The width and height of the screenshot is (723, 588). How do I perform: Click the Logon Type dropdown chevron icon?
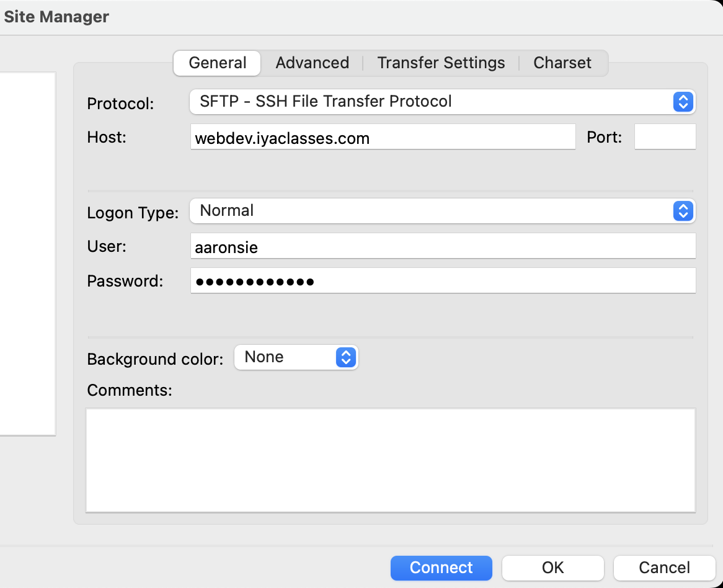(x=683, y=211)
